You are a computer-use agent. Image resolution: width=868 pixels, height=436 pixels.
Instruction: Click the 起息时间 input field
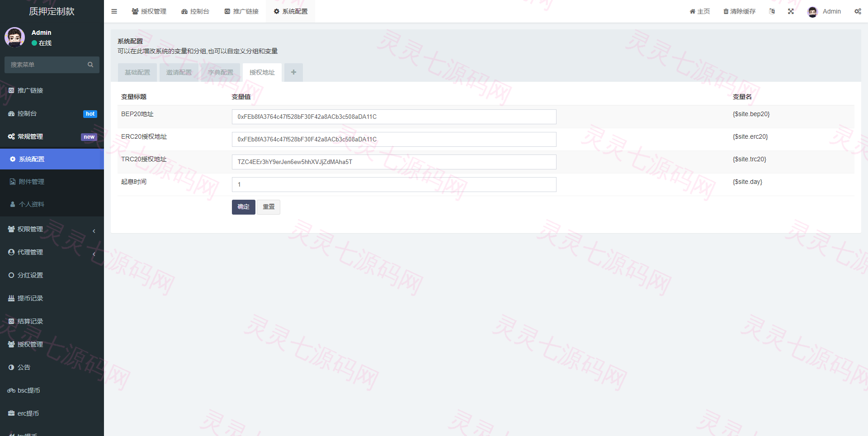point(394,184)
